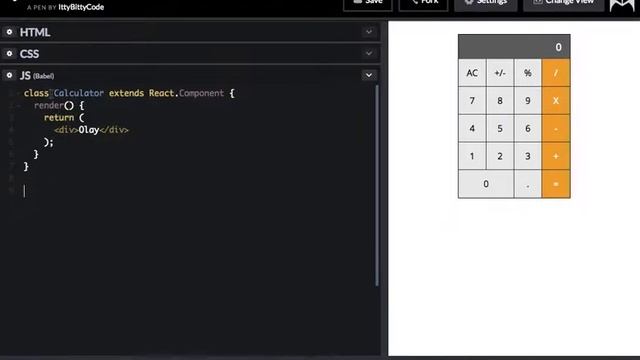
Task: Click calculator digit 9
Action: click(528, 101)
